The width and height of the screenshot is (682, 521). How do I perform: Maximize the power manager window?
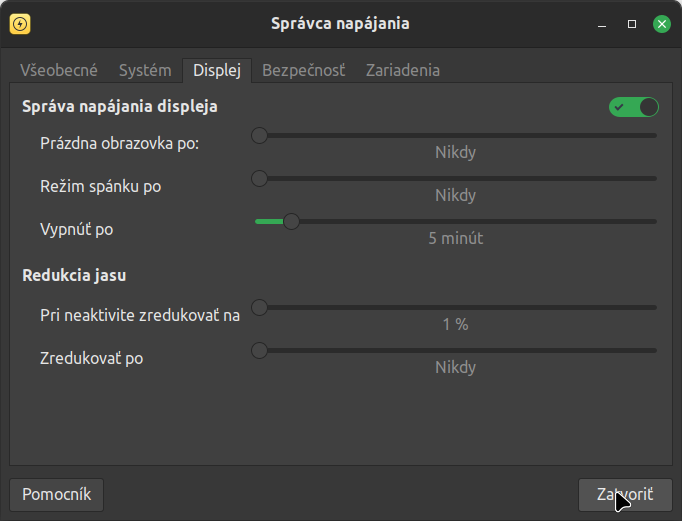click(632, 24)
